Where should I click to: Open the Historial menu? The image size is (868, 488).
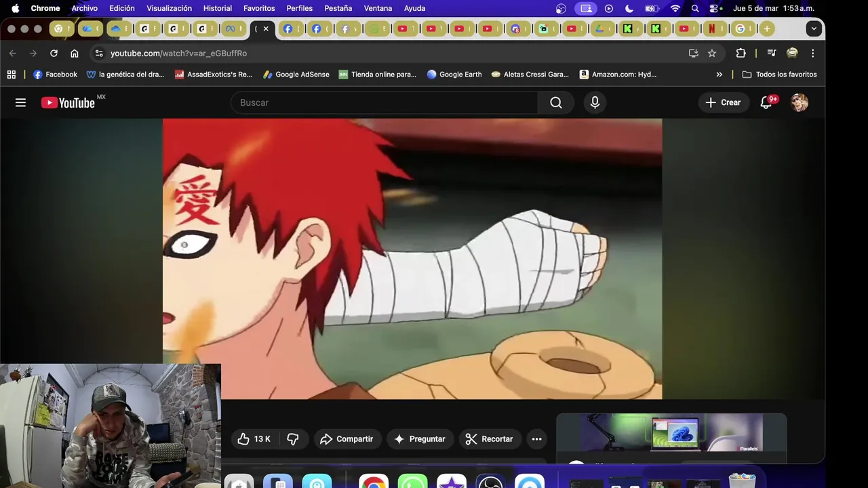point(218,8)
